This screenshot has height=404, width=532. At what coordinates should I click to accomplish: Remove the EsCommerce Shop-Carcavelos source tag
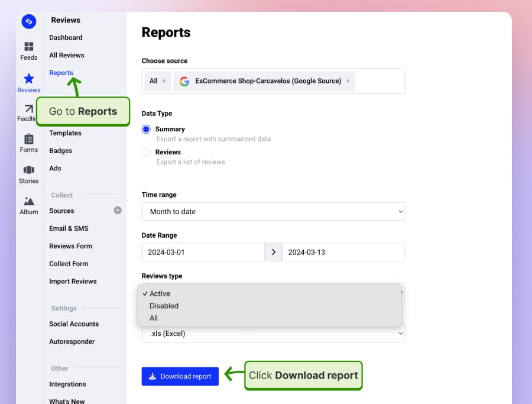click(x=348, y=81)
